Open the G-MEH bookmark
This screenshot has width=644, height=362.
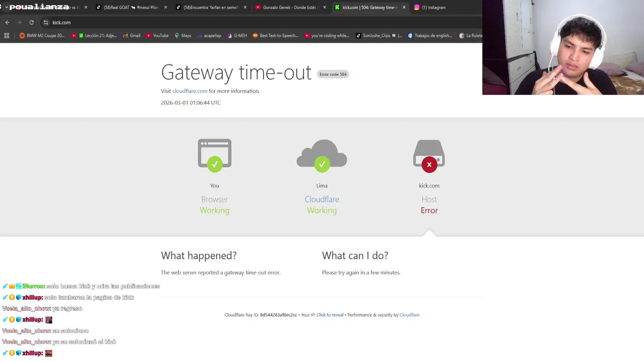pyautogui.click(x=237, y=36)
